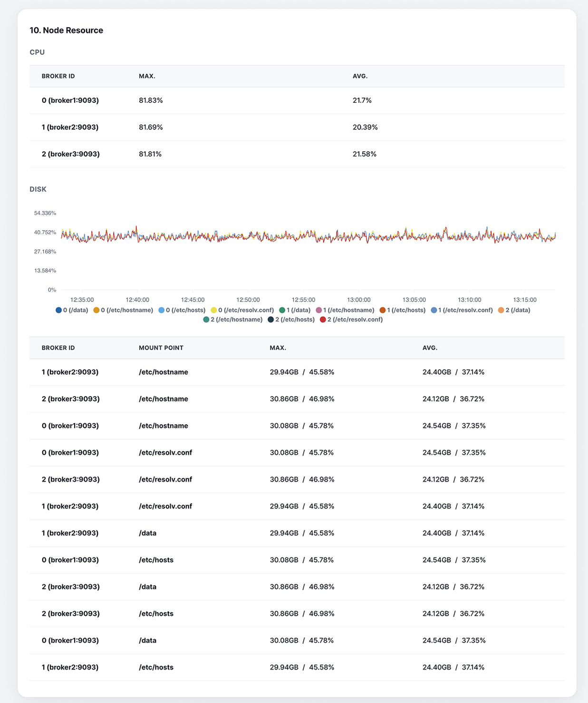Image resolution: width=588 pixels, height=703 pixels.
Task: Hide the 0 (/etc/hostname) legend series
Action: click(x=123, y=310)
